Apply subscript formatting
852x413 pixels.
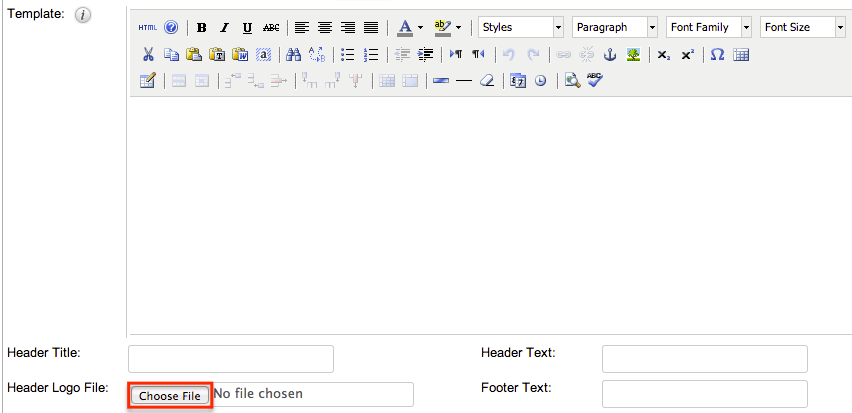(x=663, y=54)
